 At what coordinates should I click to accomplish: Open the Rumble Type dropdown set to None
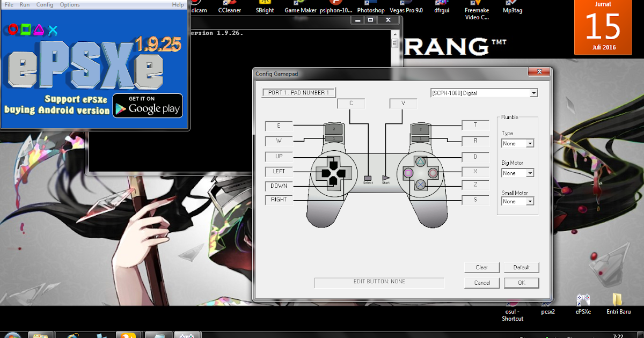tap(517, 143)
